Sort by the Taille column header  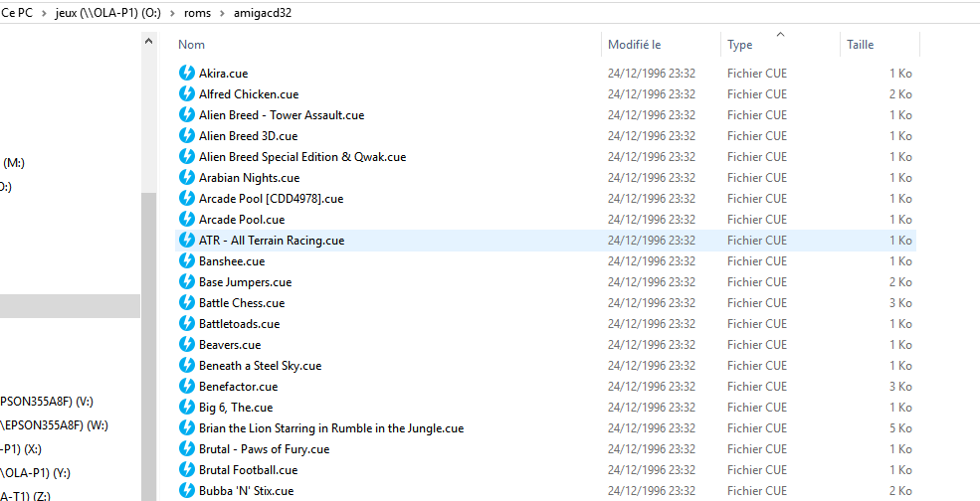click(x=860, y=45)
